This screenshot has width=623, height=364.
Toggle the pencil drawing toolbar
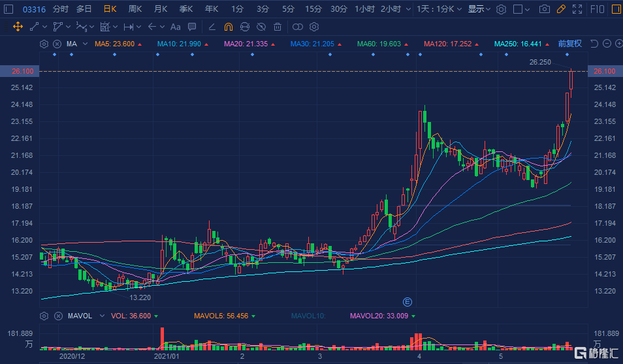560,9
